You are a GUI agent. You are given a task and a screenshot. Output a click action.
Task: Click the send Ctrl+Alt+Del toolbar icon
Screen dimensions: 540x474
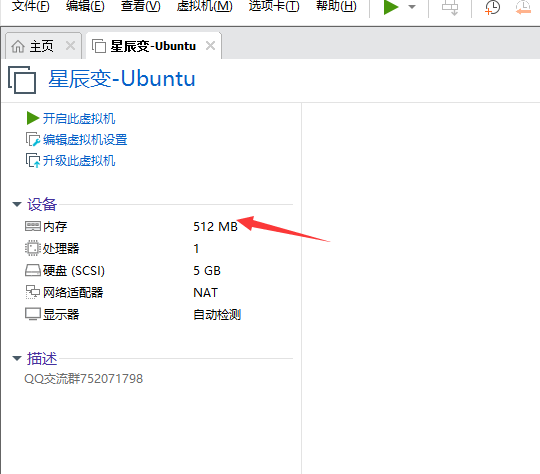click(x=450, y=8)
